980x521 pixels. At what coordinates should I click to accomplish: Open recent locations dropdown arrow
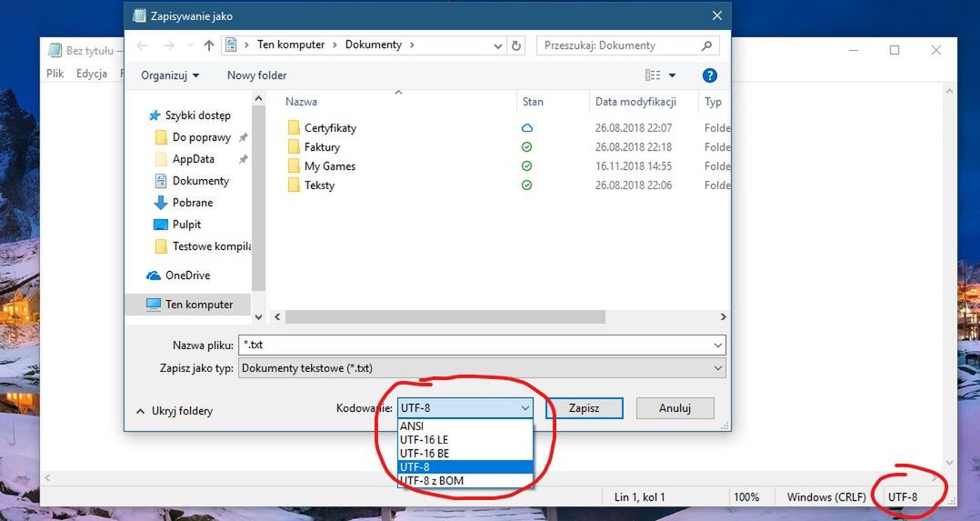point(190,45)
